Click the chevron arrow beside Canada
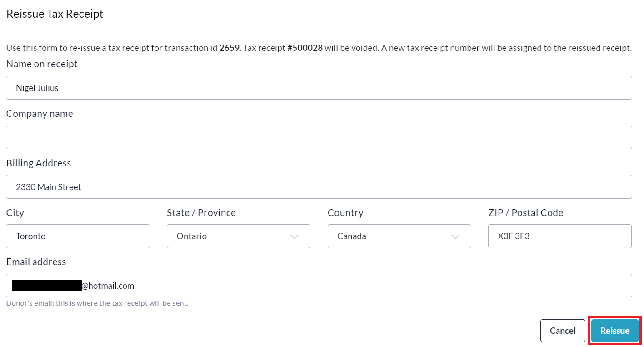This screenshot has height=347, width=644. (455, 236)
